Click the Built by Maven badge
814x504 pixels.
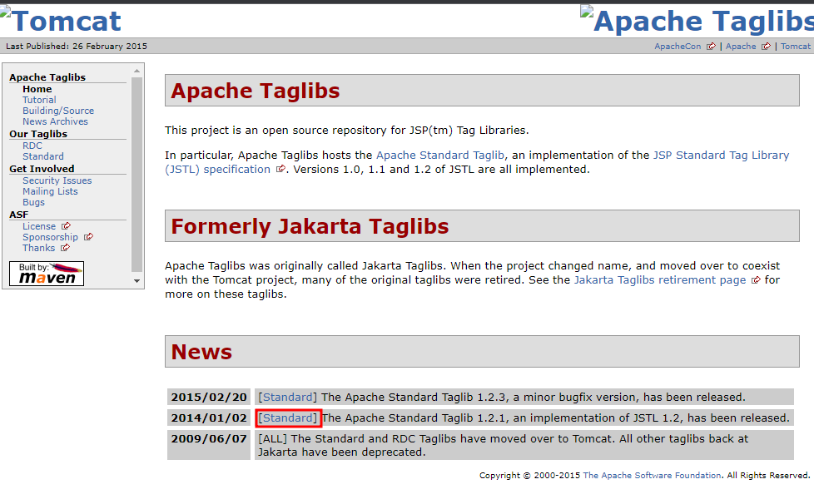pyautogui.click(x=47, y=274)
